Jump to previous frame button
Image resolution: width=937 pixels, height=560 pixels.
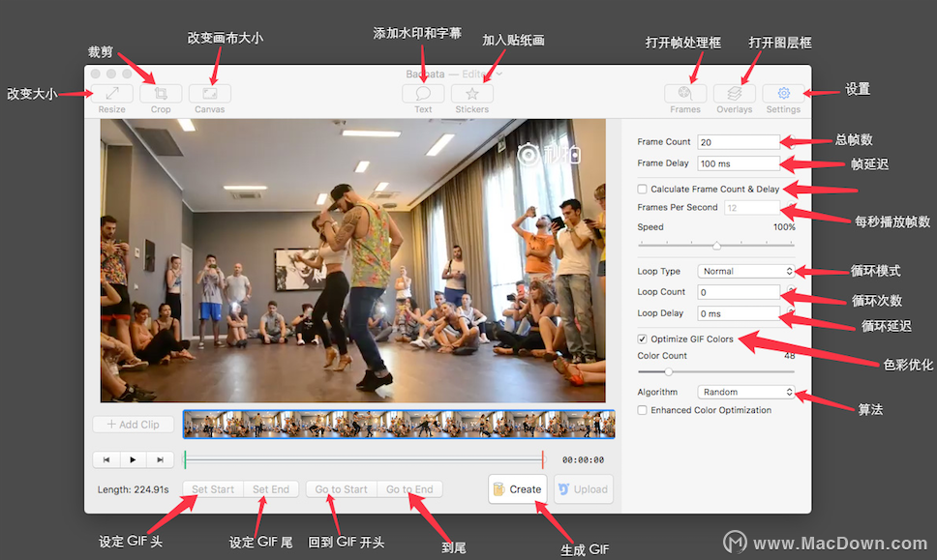(x=106, y=459)
